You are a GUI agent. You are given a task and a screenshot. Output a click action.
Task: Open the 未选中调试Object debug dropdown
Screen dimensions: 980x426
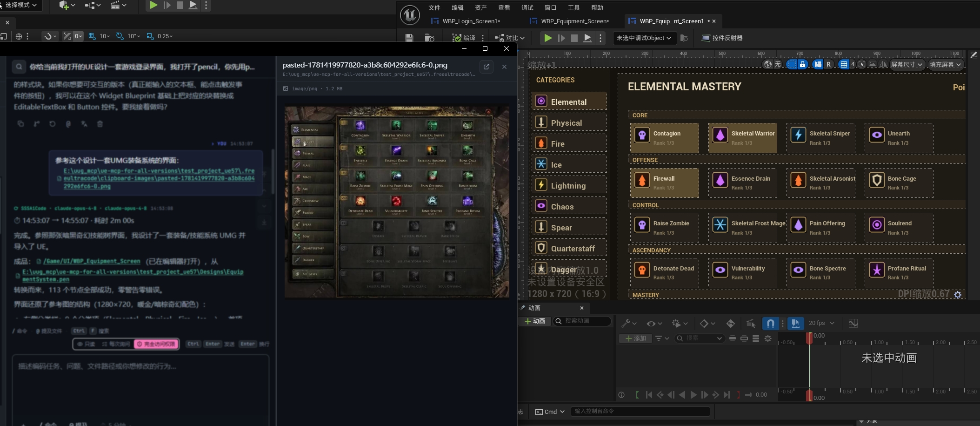(644, 38)
